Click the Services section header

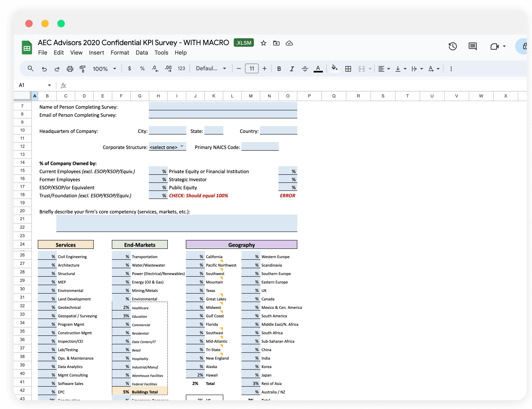pos(66,245)
